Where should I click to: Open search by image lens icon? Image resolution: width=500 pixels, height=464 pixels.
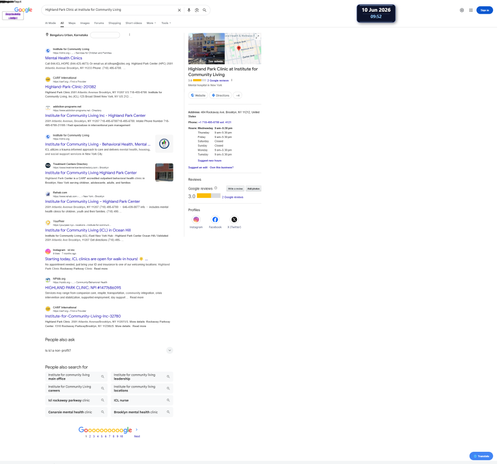pos(197,10)
